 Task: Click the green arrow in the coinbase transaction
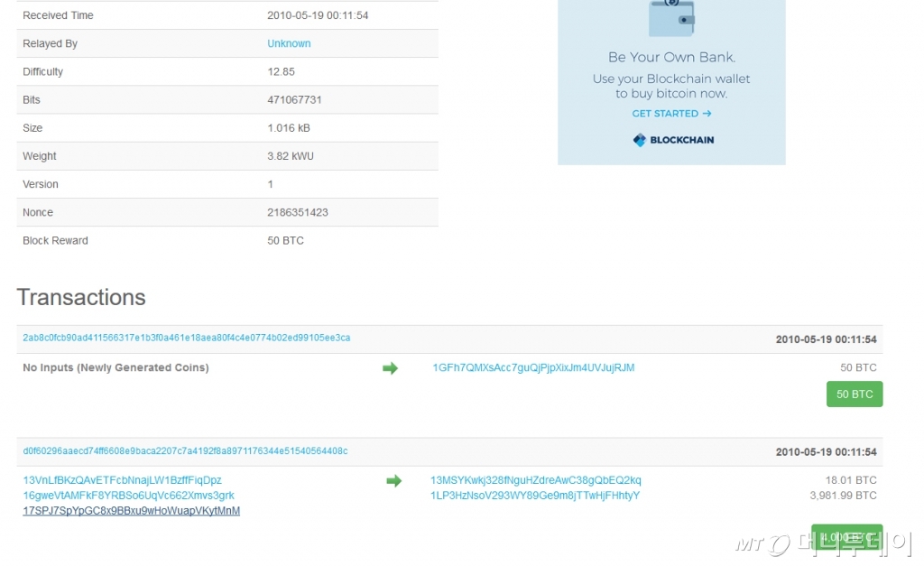point(390,368)
